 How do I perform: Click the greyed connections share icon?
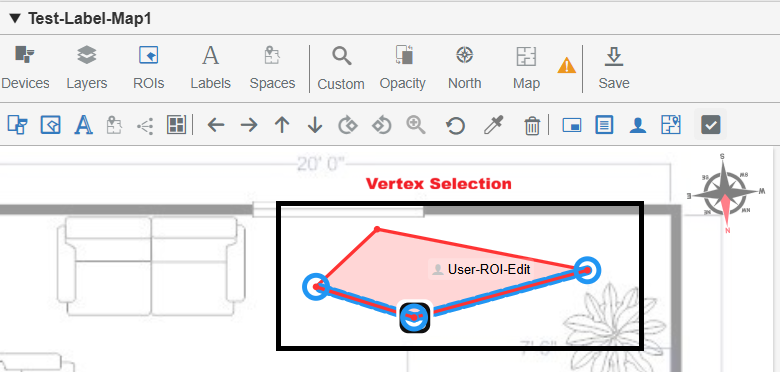145,126
